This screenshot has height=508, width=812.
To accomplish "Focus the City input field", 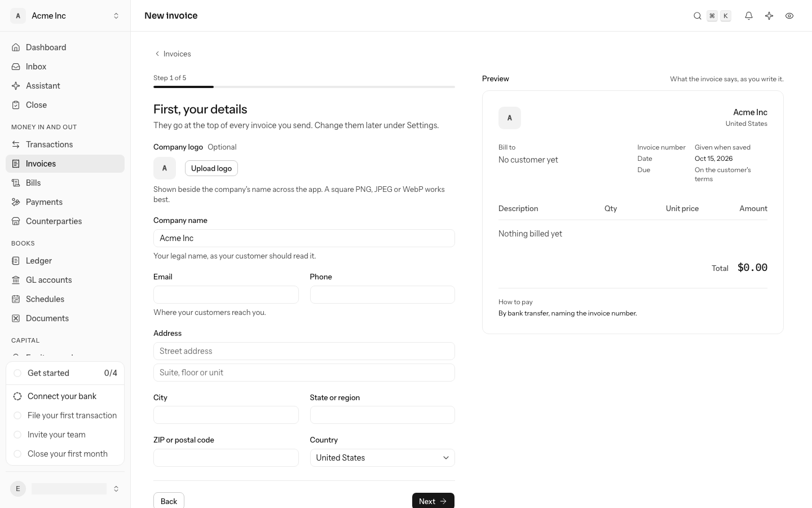I will click(x=226, y=415).
